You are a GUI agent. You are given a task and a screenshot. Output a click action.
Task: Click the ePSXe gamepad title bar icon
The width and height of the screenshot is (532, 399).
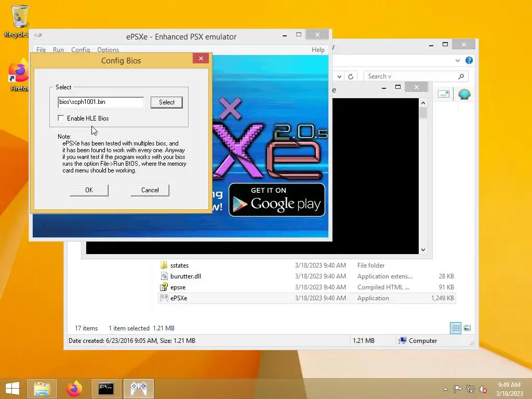[38, 36]
